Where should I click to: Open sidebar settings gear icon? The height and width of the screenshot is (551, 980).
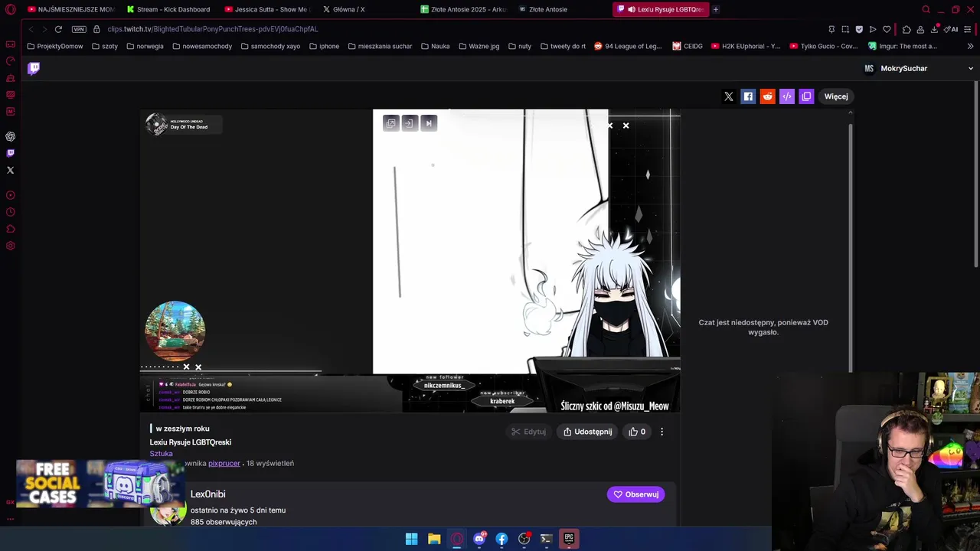coord(10,246)
